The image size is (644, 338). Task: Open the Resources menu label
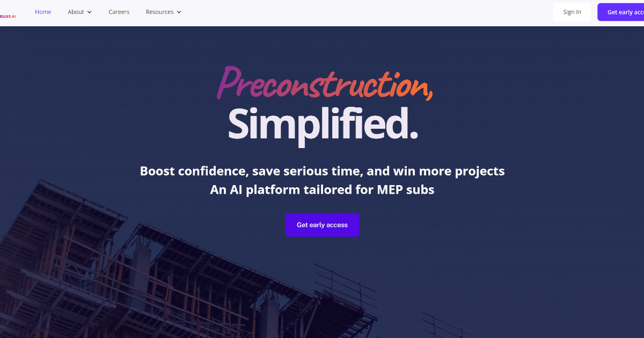click(x=159, y=12)
